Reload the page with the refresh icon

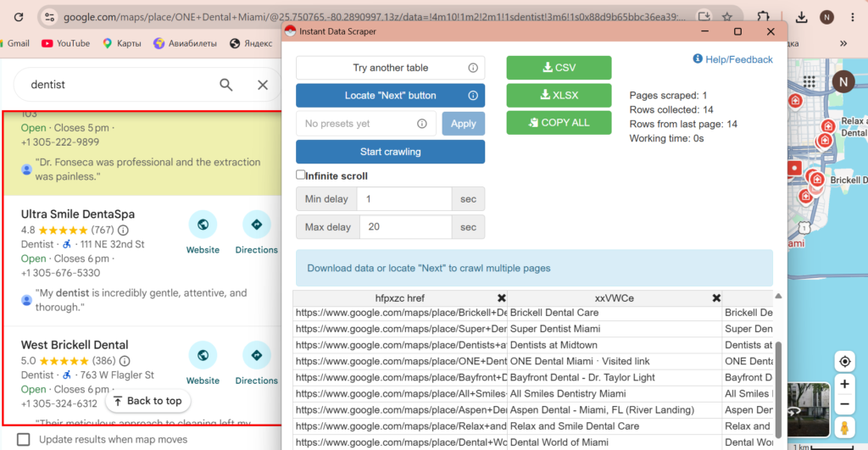[x=19, y=17]
